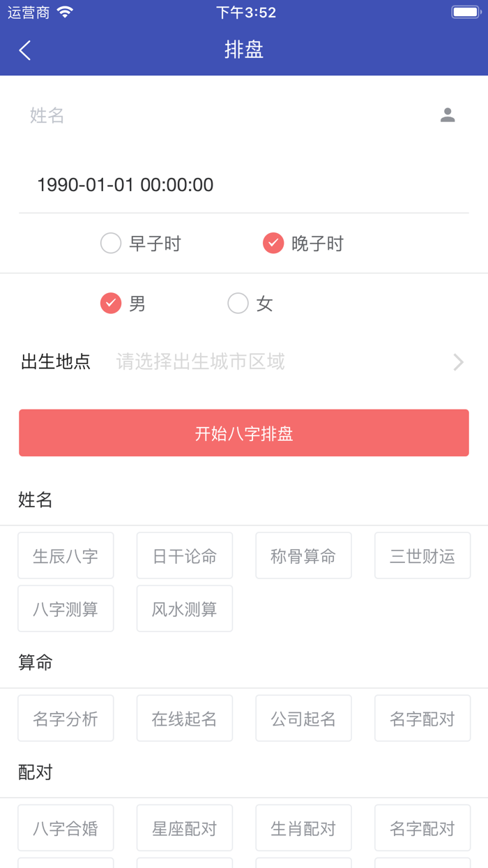This screenshot has height=868, width=488.
Task: Click the battery indicator in status bar
Action: (x=466, y=10)
